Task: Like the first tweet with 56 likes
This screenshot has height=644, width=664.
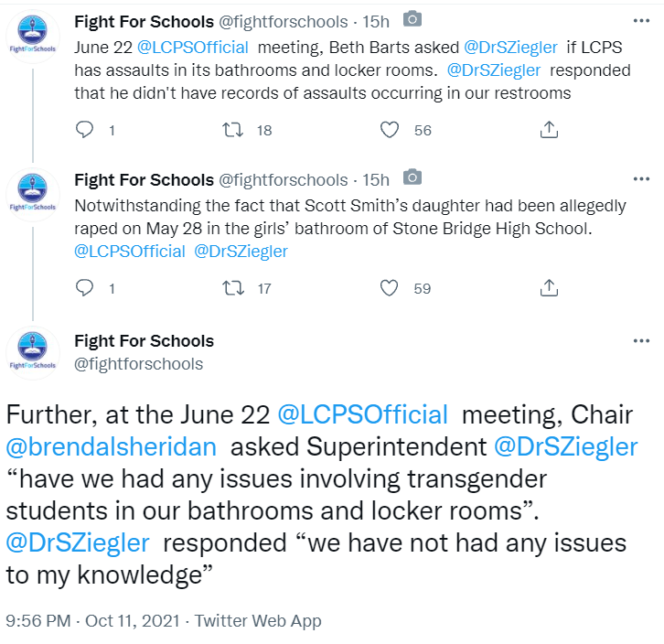Action: pyautogui.click(x=390, y=130)
